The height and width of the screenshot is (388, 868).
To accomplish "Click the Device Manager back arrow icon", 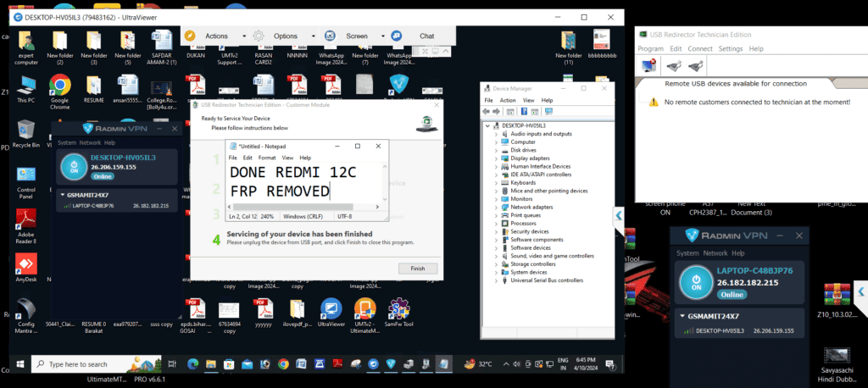I will (x=487, y=112).
